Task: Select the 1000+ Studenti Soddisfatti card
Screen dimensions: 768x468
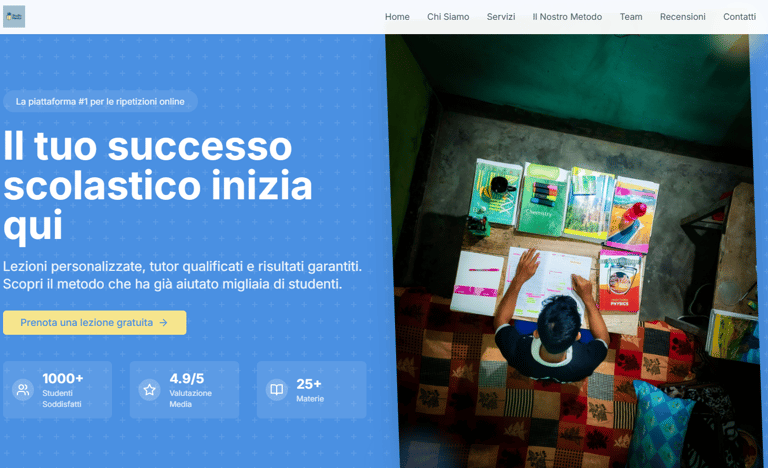Action: 57,390
